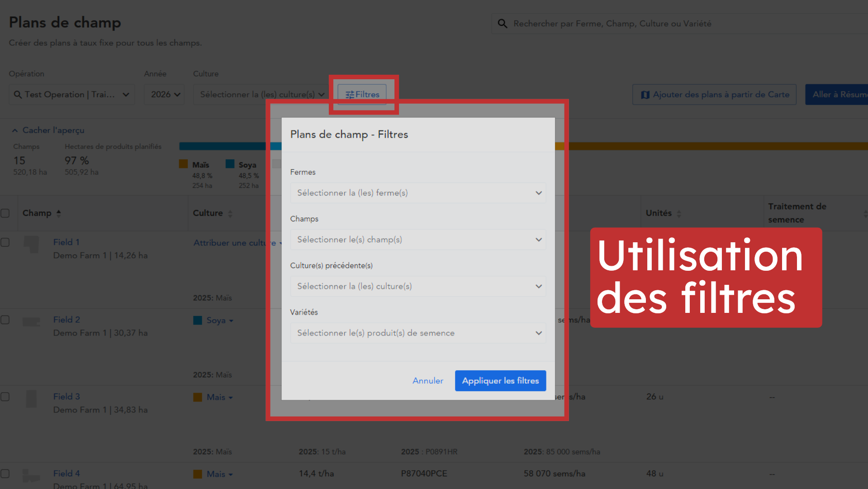This screenshot has width=868, height=489.
Task: Change Maïs crop for Field 3
Action: [213, 398]
